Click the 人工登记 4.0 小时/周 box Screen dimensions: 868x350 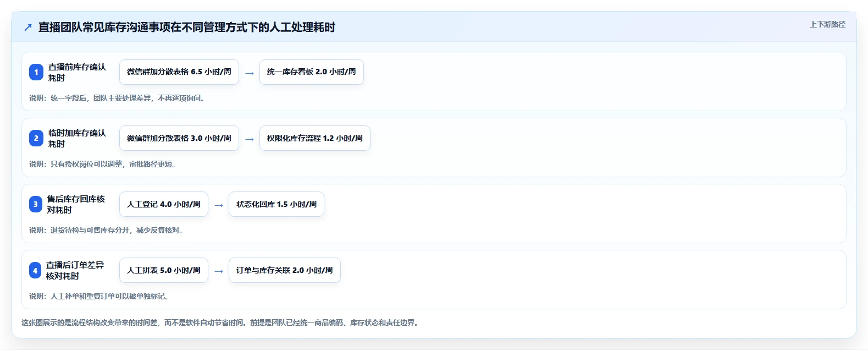pyautogui.click(x=164, y=204)
